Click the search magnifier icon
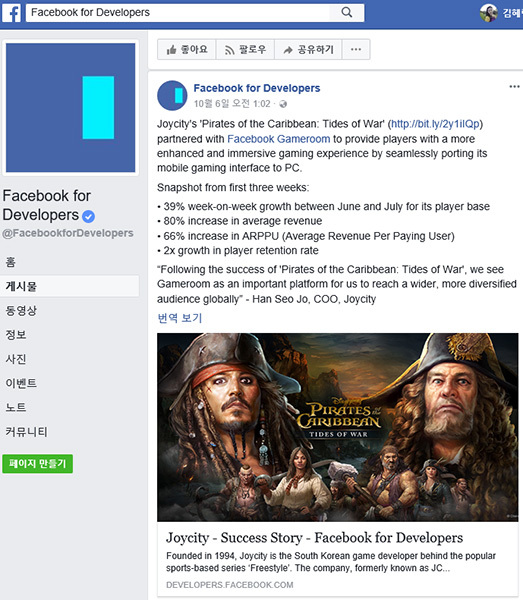 pos(347,13)
